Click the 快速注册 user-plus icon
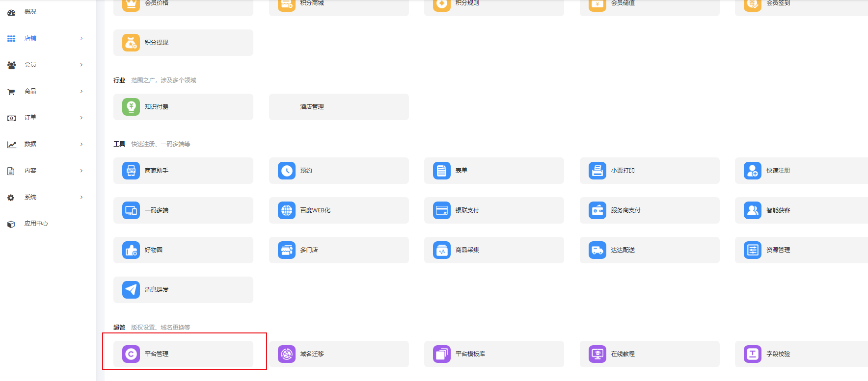This screenshot has height=381, width=868. 753,171
